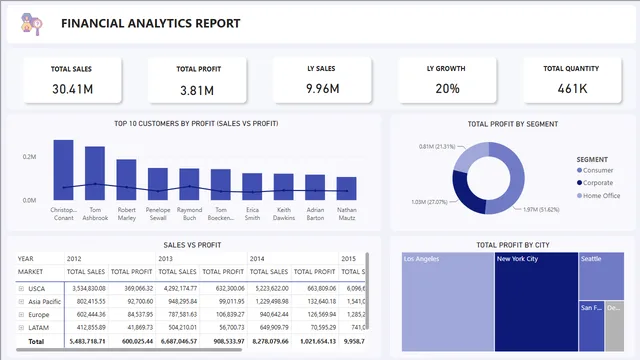Click the Financial Analytics Report title
This screenshot has height=360, width=640.
tap(151, 24)
